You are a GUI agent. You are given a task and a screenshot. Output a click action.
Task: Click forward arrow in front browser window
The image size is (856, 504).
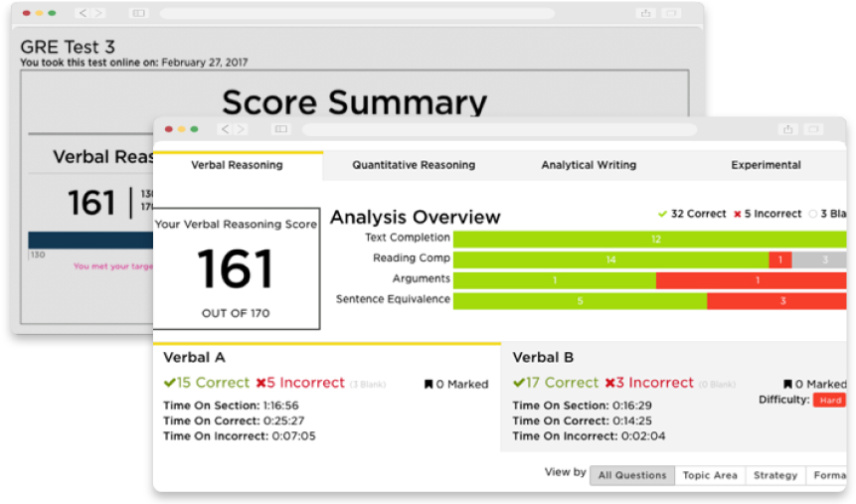coord(241,129)
